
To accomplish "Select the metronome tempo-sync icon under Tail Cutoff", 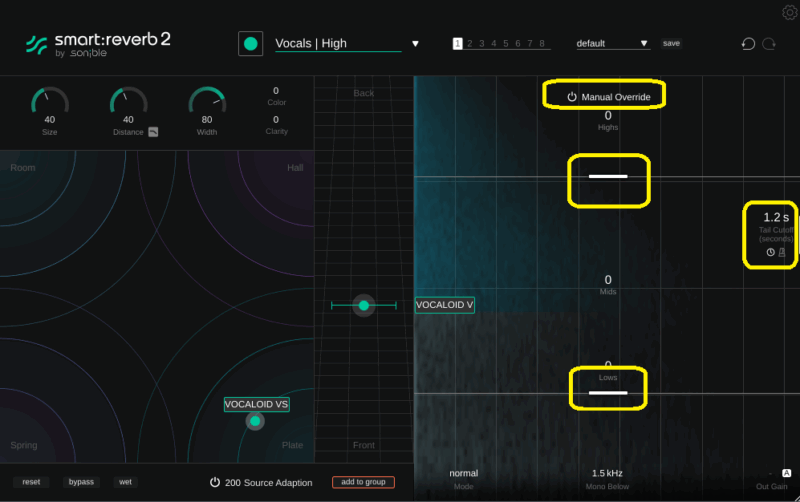I will pos(782,252).
